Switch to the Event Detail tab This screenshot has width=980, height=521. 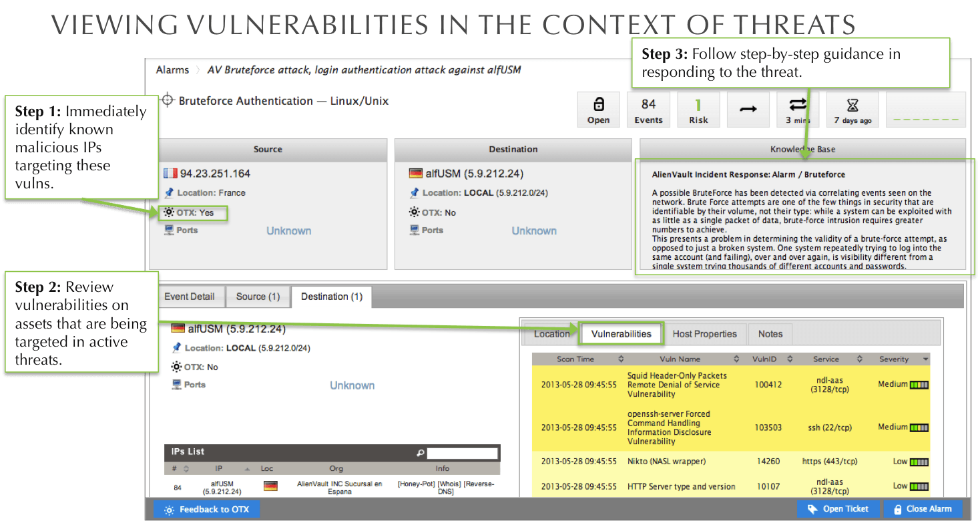tap(190, 297)
